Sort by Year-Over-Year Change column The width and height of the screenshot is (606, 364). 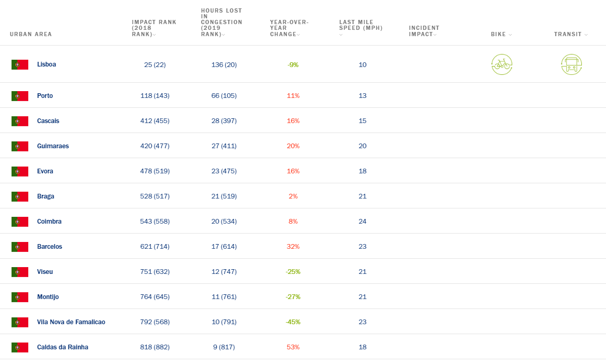tap(289, 28)
